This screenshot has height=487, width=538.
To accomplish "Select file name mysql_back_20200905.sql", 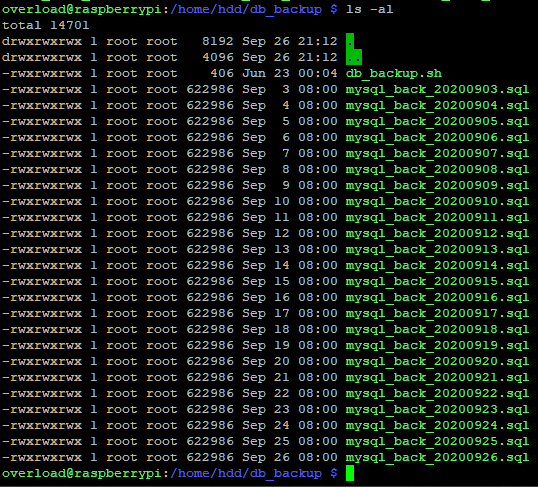I will coord(437,122).
